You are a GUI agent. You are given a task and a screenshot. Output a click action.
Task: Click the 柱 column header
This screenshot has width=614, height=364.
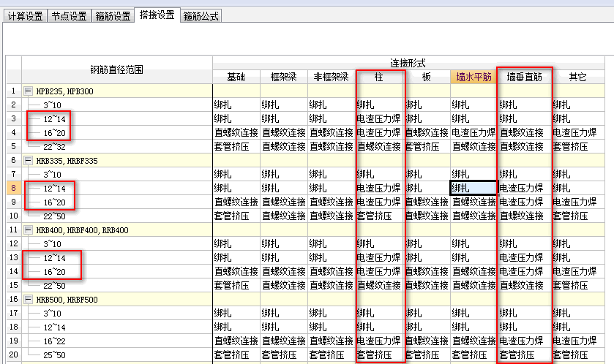click(379, 77)
